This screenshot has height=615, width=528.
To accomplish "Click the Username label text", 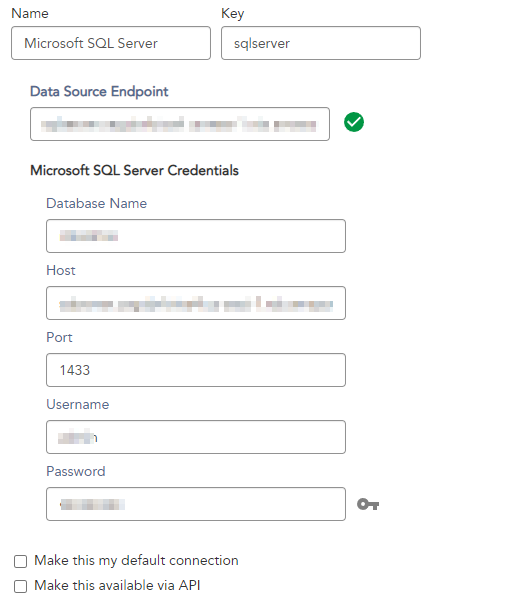I will click(x=78, y=404).
